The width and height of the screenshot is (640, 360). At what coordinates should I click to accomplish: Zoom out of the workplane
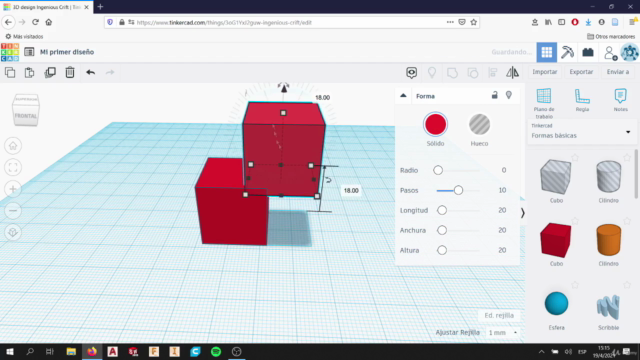click(x=13, y=211)
